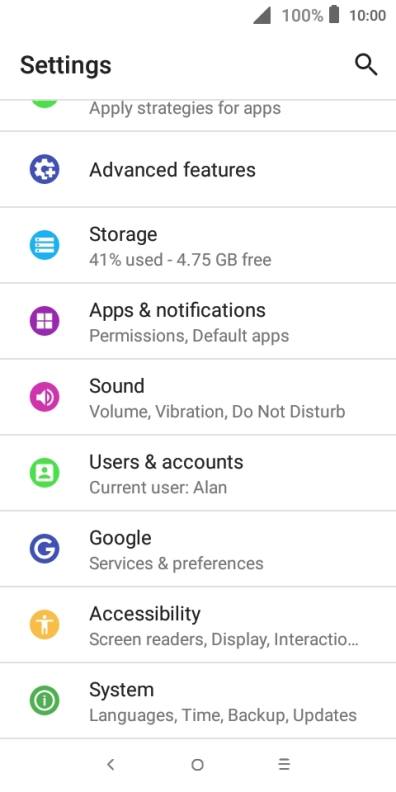Image resolution: width=396 pixels, height=792 pixels.
Task: Tap the blue Google G icon
Action: click(44, 549)
